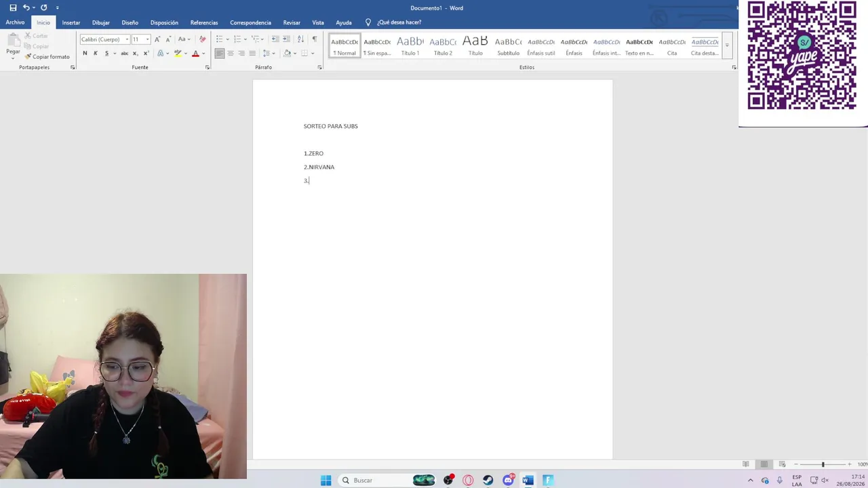Toggle left alignment of the paragraph
868x488 pixels.
220,54
